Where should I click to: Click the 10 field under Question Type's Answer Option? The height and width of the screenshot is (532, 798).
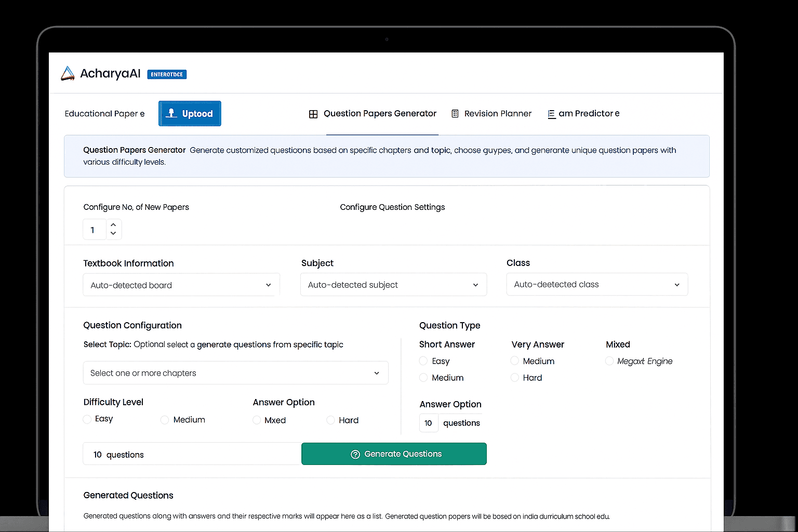pyautogui.click(x=429, y=423)
